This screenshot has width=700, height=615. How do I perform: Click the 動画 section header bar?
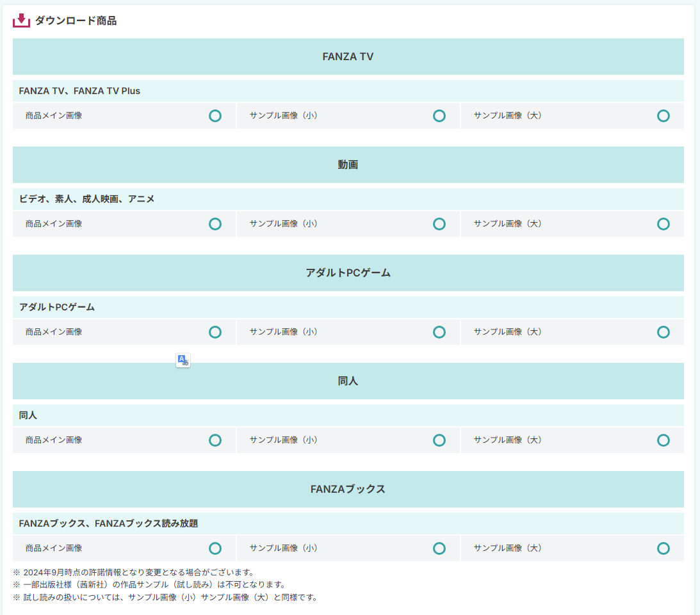(348, 165)
